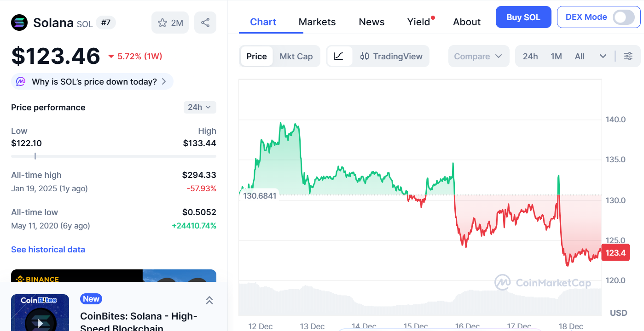Open the News tab
644x331 pixels.
[371, 22]
